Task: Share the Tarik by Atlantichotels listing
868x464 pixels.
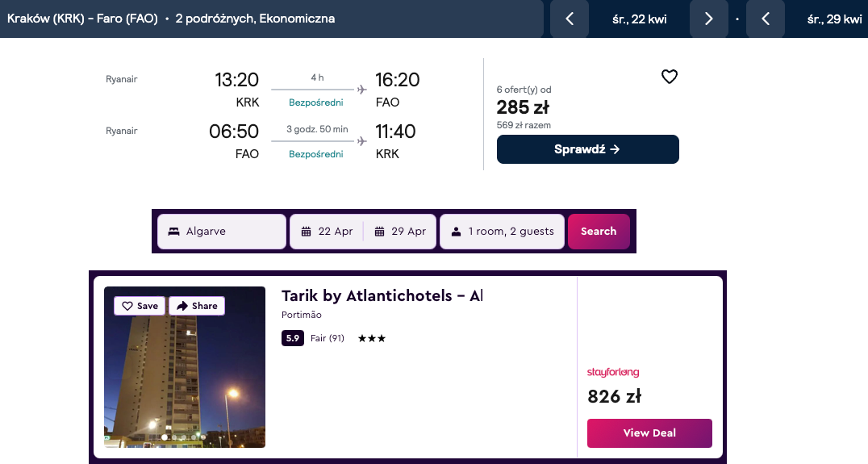Action: pos(197,306)
